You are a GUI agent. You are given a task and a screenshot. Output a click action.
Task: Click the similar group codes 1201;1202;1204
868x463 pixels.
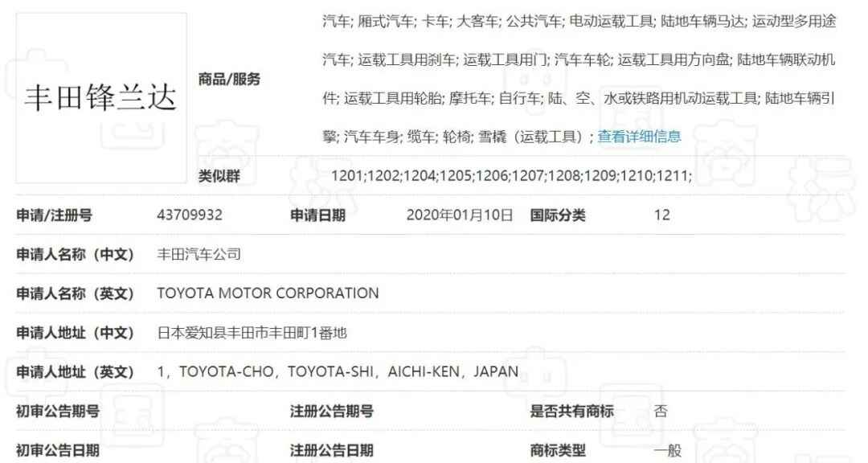[511, 175]
